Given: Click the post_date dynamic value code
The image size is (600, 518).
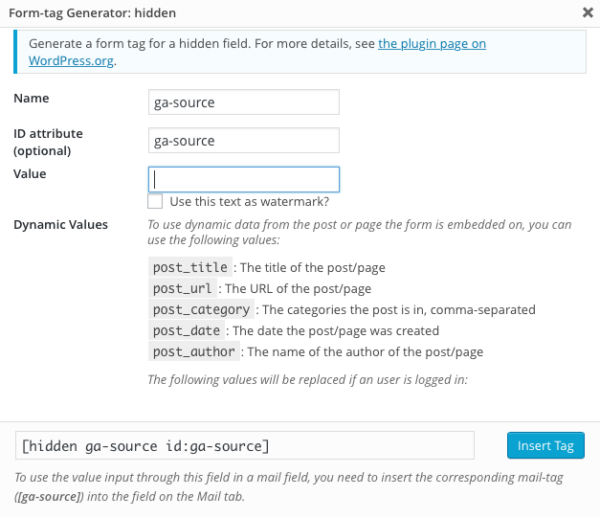Looking at the screenshot, I should point(186,330).
